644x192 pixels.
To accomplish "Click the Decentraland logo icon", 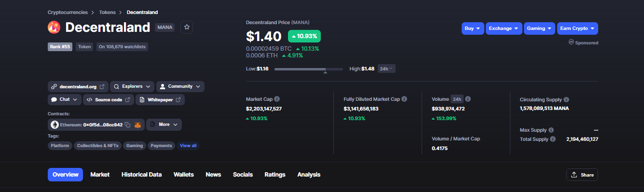I will tap(54, 27).
